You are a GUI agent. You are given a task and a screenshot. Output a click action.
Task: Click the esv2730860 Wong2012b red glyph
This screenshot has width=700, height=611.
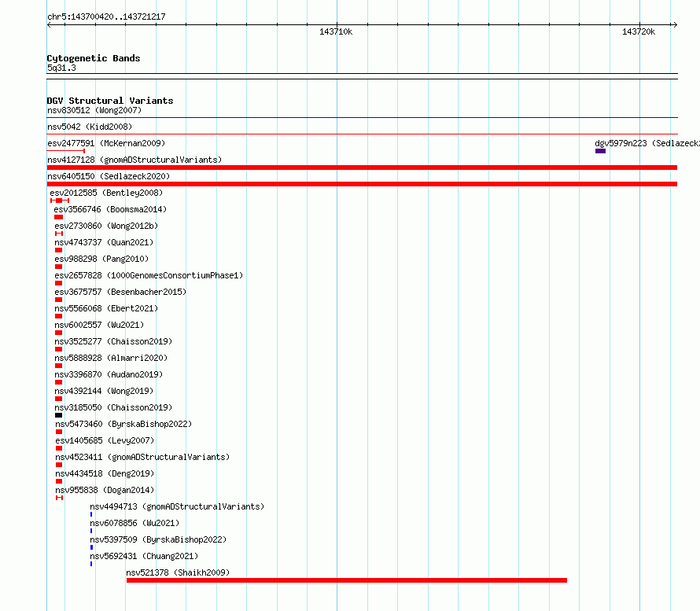point(59,234)
